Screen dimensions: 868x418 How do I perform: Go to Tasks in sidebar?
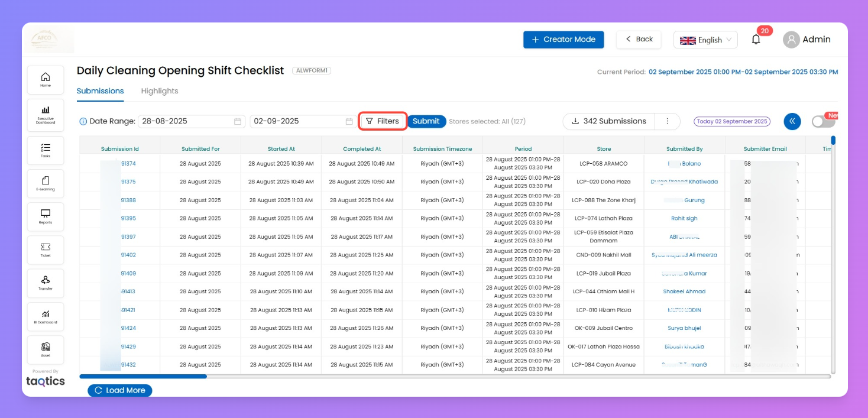click(46, 151)
